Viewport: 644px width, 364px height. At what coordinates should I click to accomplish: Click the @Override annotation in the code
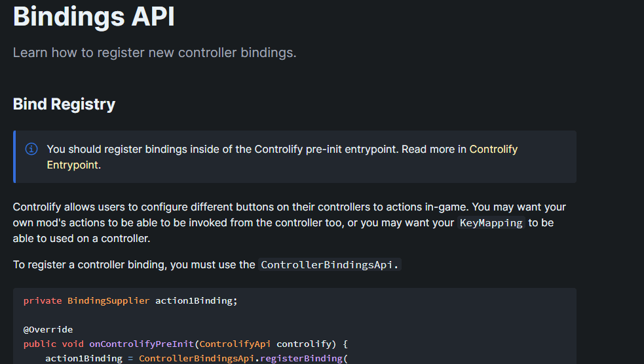[x=48, y=330]
